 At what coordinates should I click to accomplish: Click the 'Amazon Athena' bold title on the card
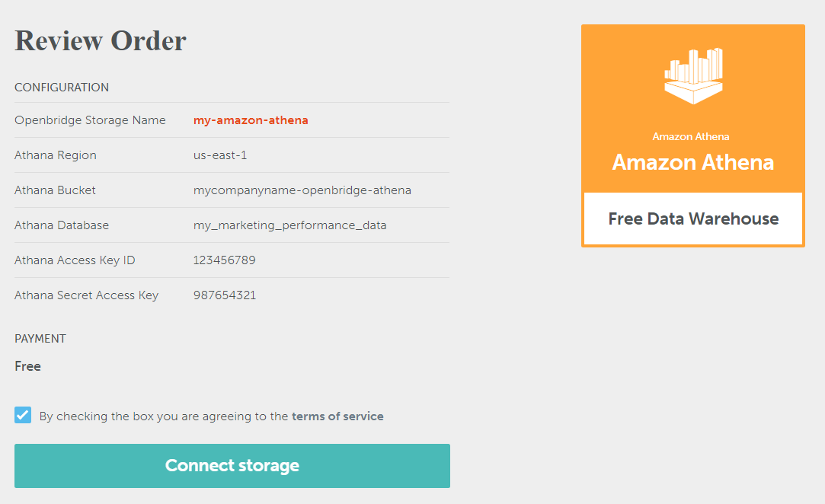(692, 162)
